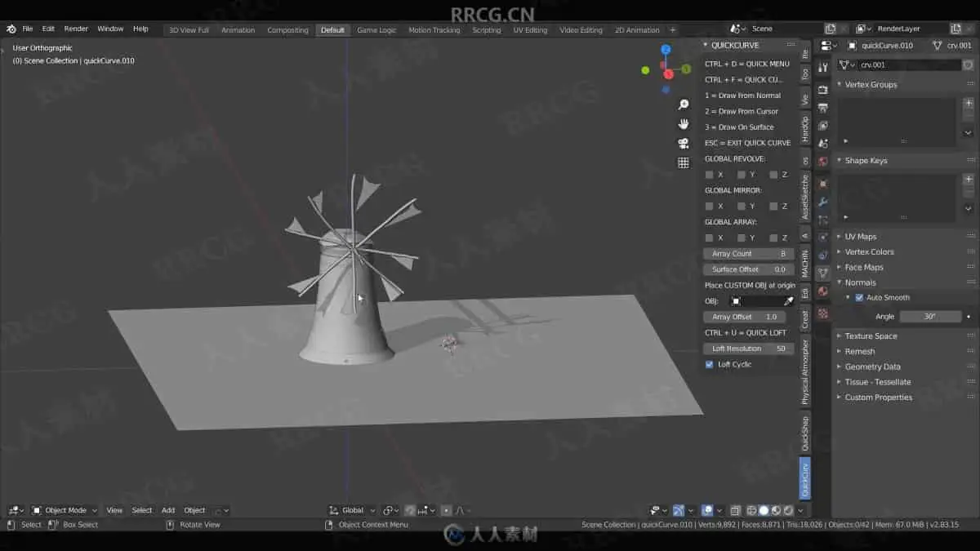The image size is (980, 551).
Task: Toggle fake user shield on crv.001
Action: click(969, 64)
